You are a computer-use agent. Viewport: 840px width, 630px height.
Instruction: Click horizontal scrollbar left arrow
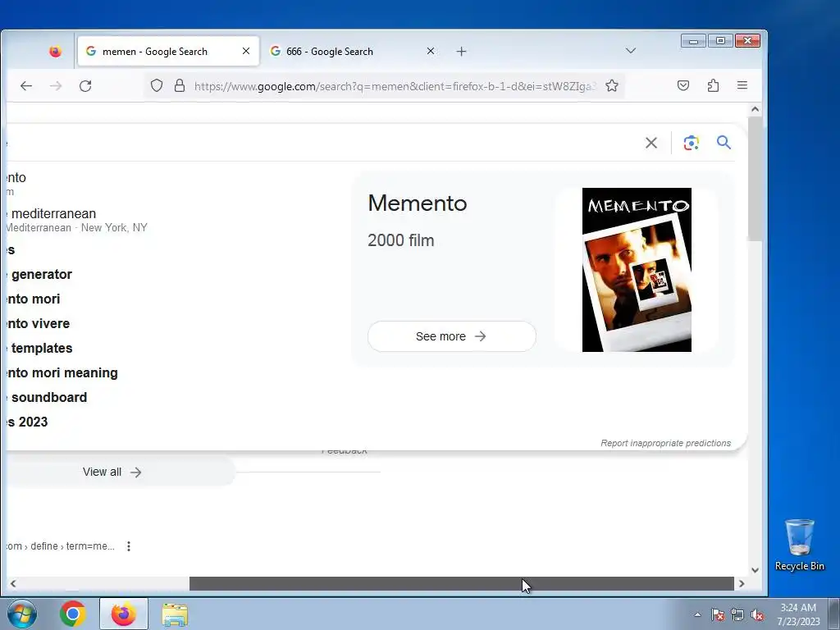[13, 584]
